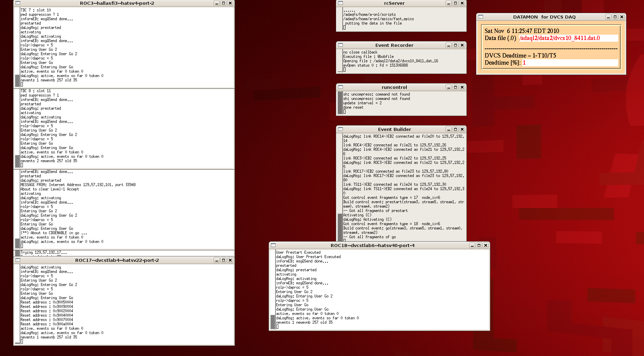Click "putting the data in the file" in rcServer
This screenshot has width=644, height=356.
[x=373, y=23]
